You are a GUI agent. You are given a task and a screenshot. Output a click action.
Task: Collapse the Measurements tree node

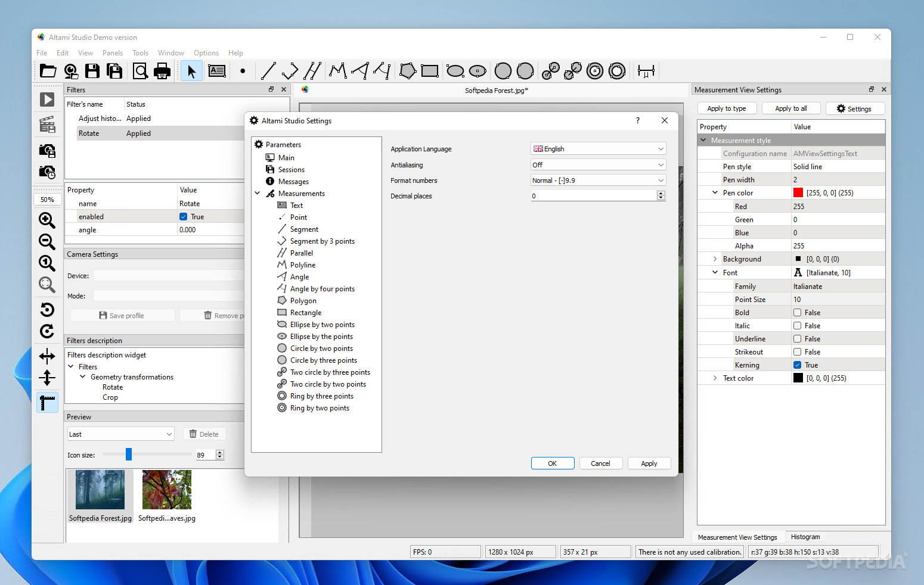click(258, 193)
